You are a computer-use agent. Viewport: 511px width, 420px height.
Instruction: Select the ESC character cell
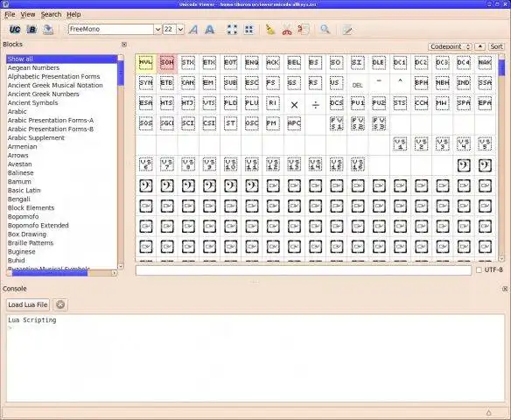point(252,84)
